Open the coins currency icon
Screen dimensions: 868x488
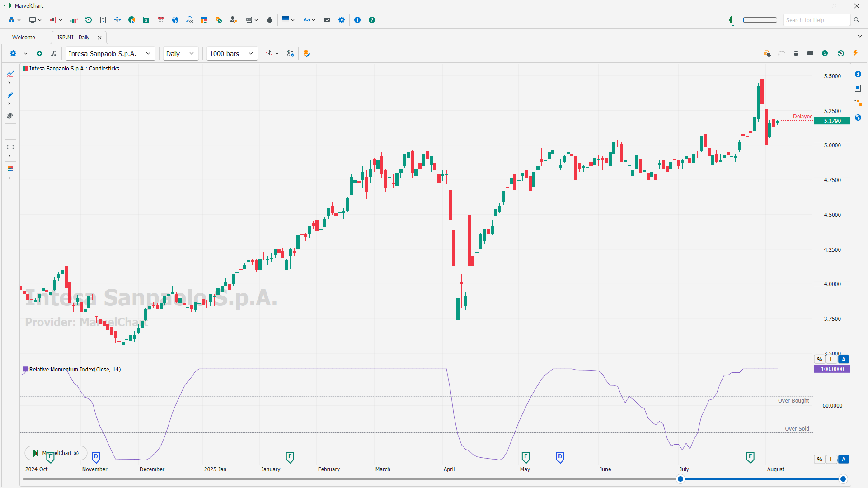pos(219,20)
